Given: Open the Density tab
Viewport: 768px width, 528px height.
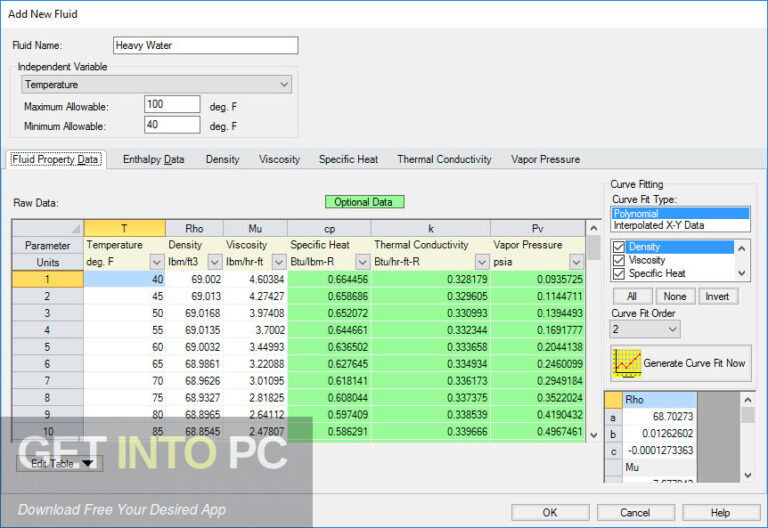Looking at the screenshot, I should 222,159.
